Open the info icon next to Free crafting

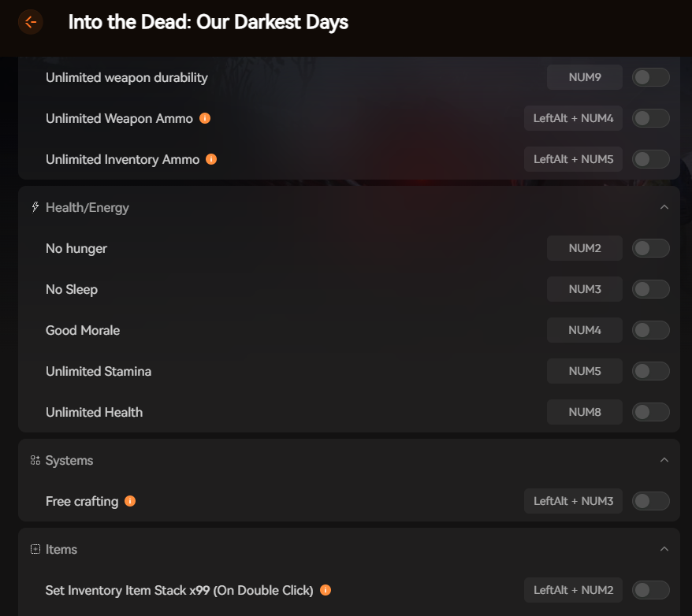(x=129, y=501)
